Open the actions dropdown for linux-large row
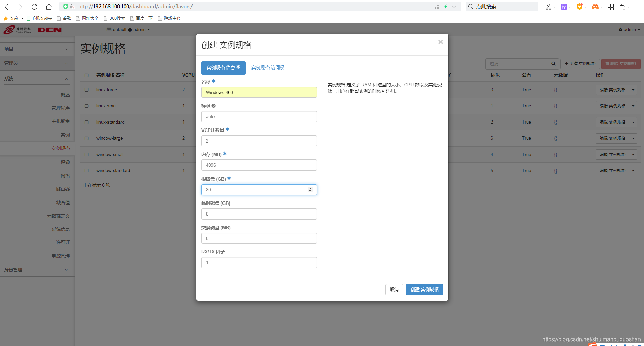 pos(633,90)
